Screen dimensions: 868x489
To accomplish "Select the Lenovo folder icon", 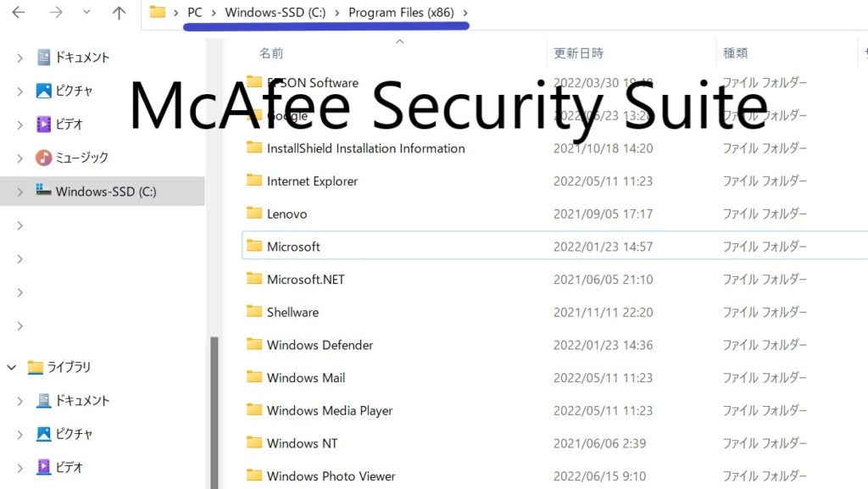I will click(254, 214).
